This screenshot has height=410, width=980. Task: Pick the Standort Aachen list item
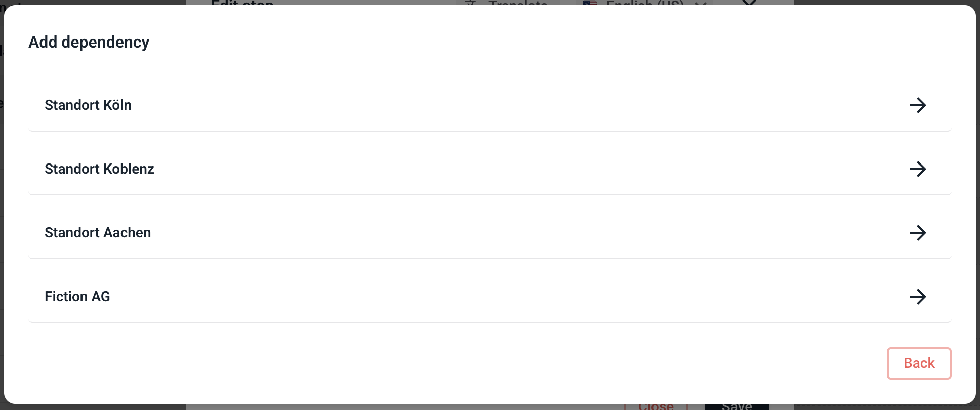[x=98, y=233]
